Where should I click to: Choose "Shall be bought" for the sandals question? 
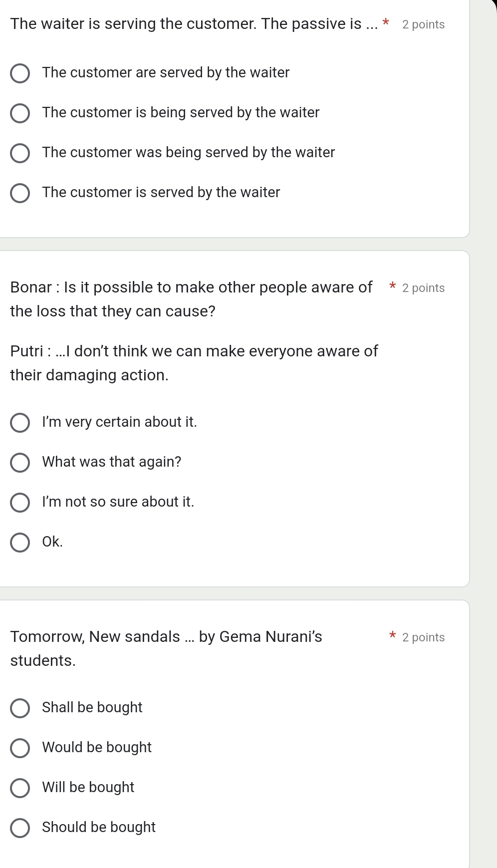(20, 708)
